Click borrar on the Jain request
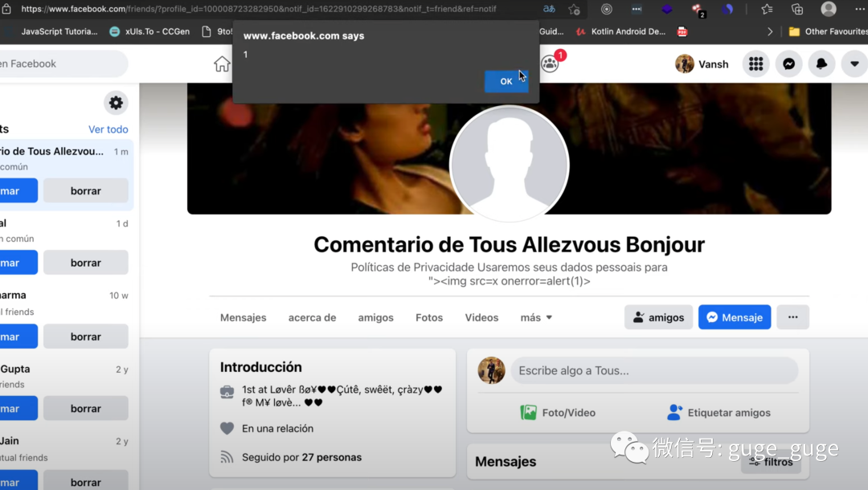Viewport: 868px width, 490px height. tap(86, 482)
